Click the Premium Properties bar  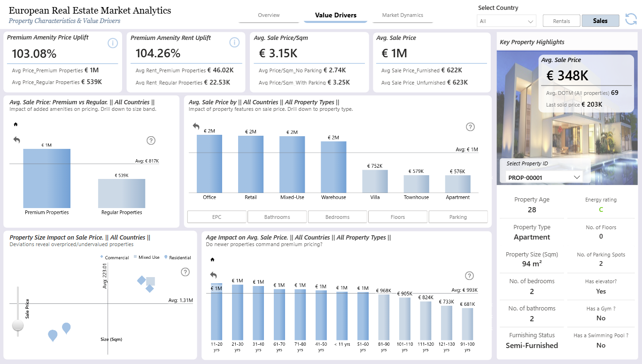(47, 178)
